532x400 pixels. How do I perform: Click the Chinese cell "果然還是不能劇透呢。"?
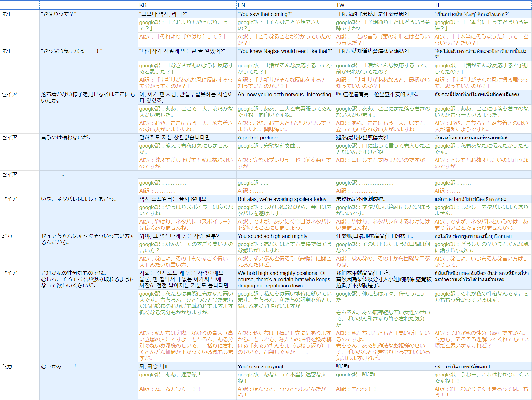(x=384, y=199)
